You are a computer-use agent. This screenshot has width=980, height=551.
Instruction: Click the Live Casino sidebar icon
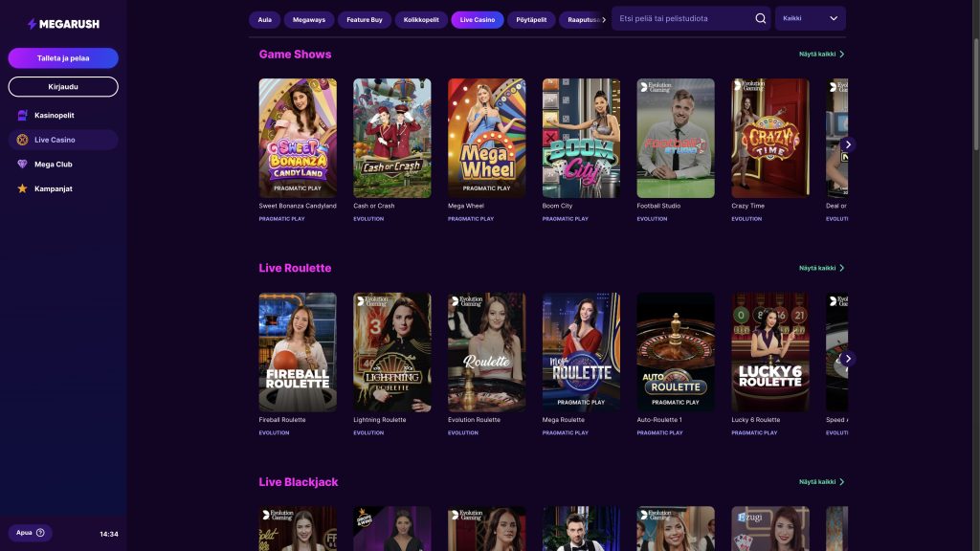pos(23,140)
